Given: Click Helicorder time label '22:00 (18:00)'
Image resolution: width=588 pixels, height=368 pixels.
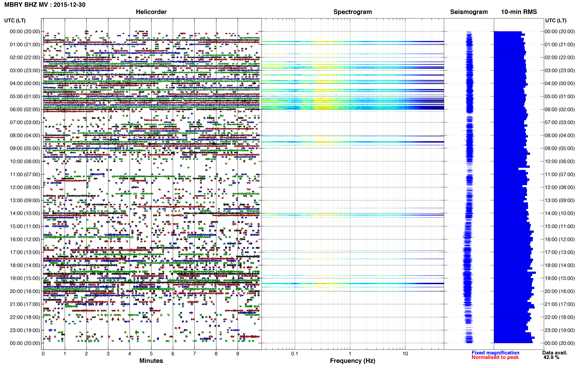Looking at the screenshot, I should coord(25,317).
